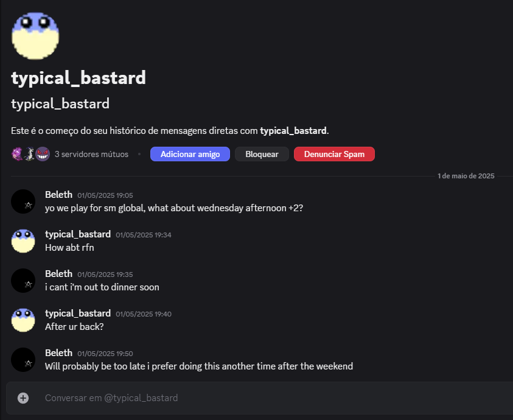
Task: Click the Beleth username on the 19:05 message
Action: [58, 195]
